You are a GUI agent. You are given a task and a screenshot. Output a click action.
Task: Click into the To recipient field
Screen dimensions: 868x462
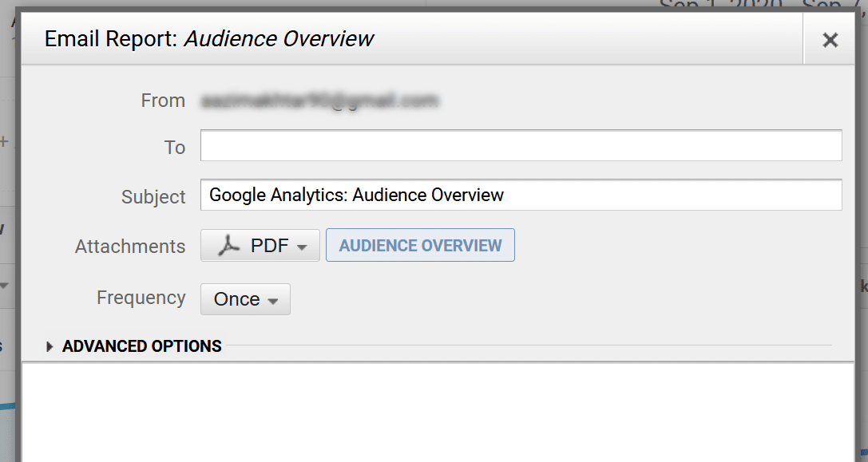pos(521,146)
